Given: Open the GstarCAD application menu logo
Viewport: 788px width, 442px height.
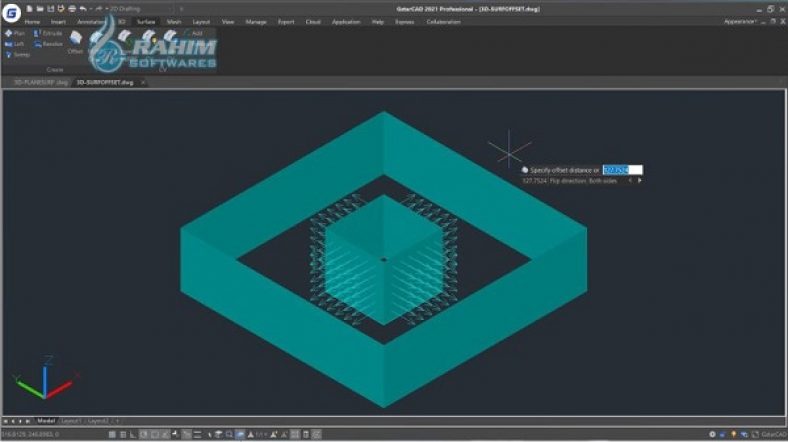Looking at the screenshot, I should tap(11, 13).
